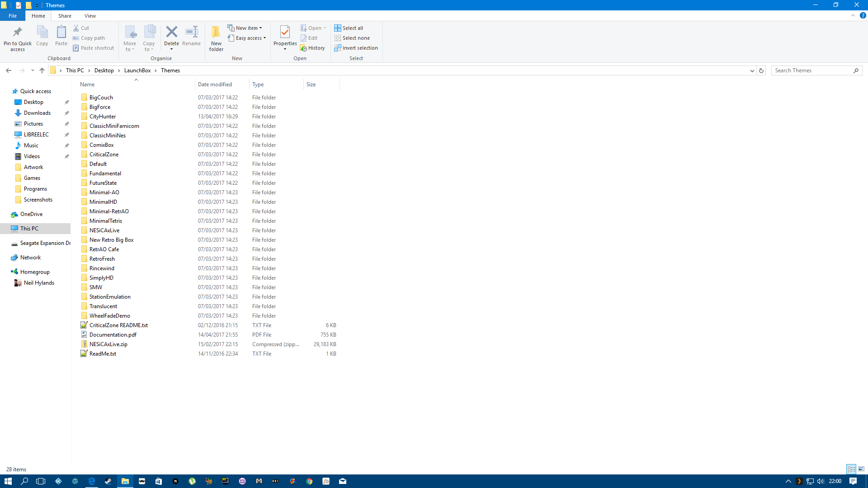Collapse the ribbon with chevron
The height and width of the screenshot is (488, 868).
[x=853, y=15]
